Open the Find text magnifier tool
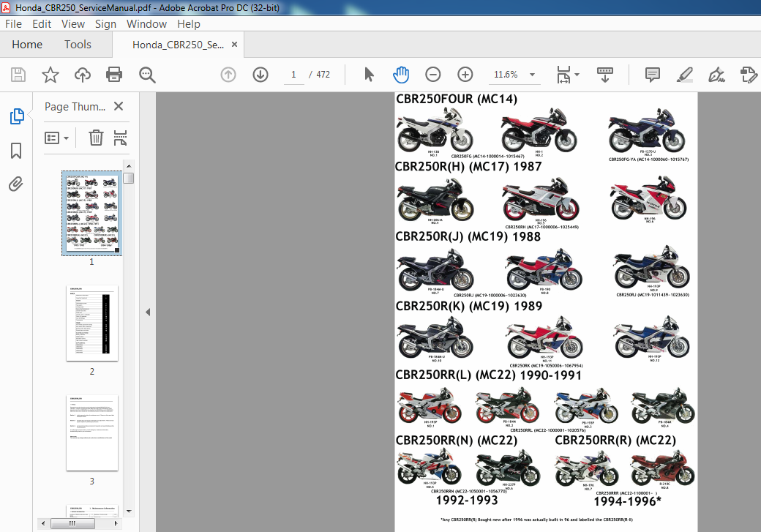Image resolution: width=761 pixels, height=532 pixels. click(x=147, y=75)
